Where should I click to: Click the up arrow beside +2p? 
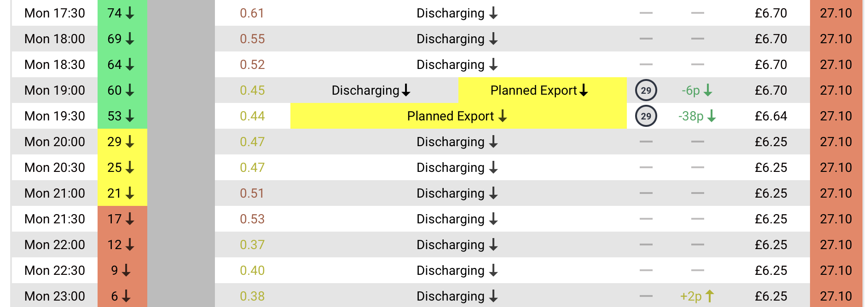[710, 296]
